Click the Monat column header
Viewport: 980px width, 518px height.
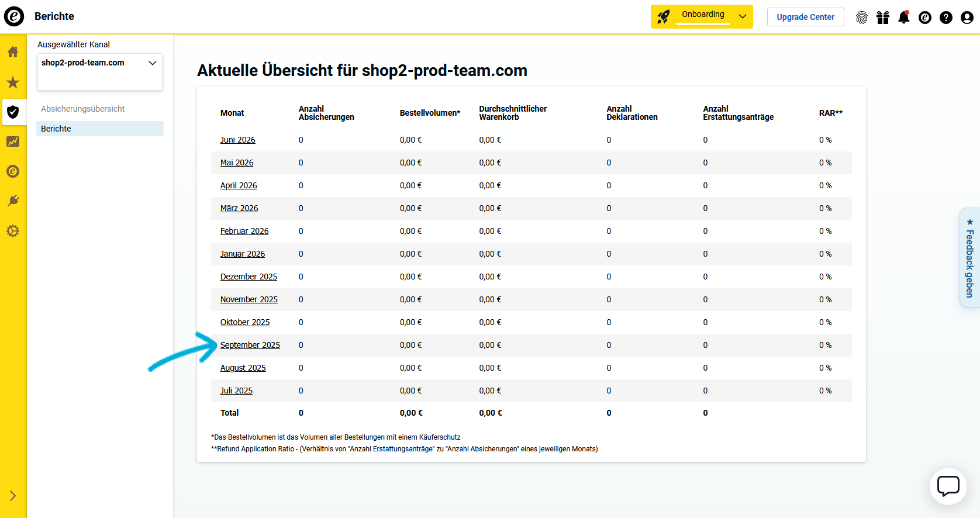point(232,113)
